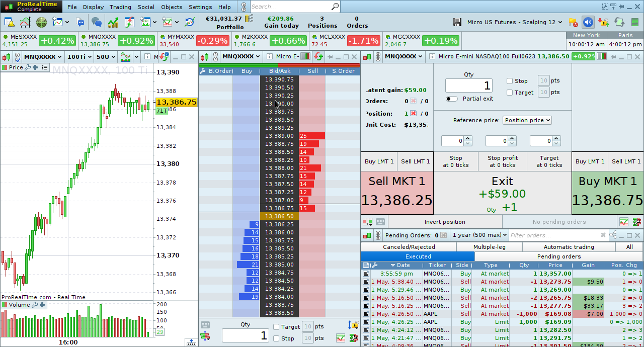Image resolution: width=644 pixels, height=347 pixels.
Task: Enable the Stop checkbox in trading panel
Action: coord(510,81)
